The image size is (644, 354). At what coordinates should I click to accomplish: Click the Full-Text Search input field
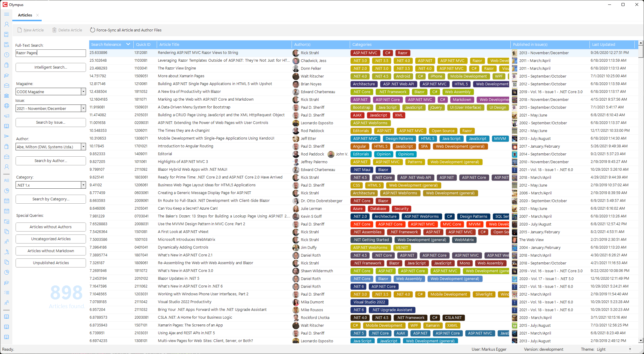(x=51, y=53)
